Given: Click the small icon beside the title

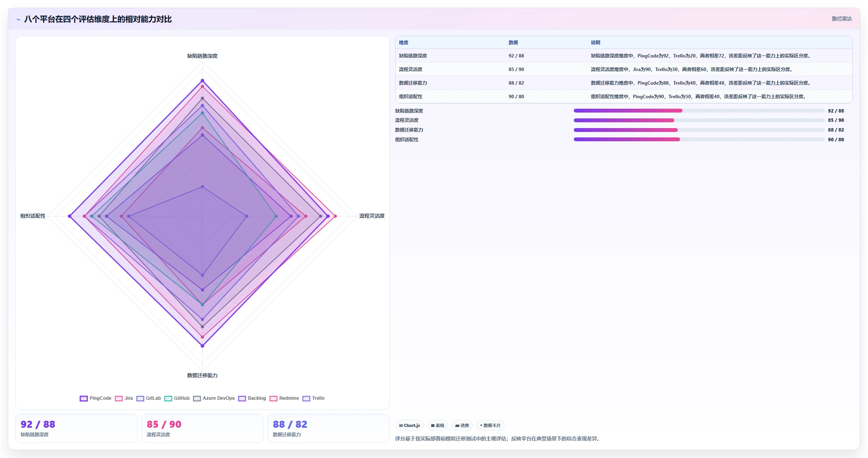Looking at the screenshot, I should [x=18, y=19].
